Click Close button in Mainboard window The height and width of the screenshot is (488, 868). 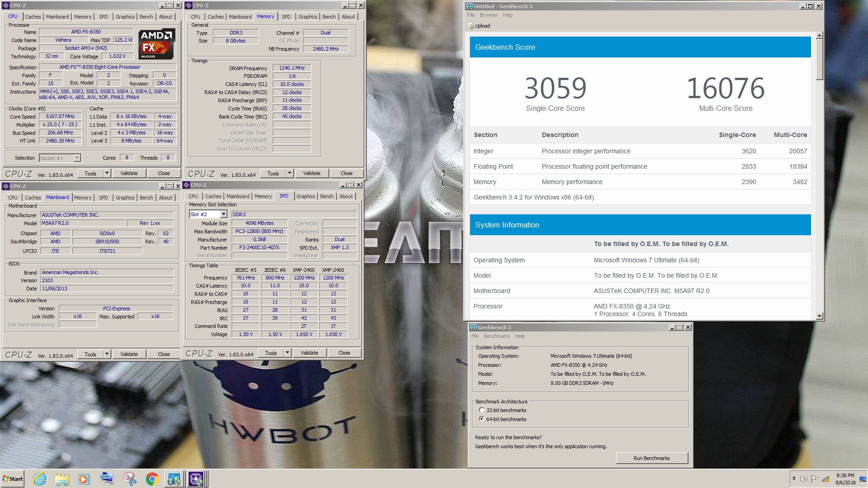point(164,354)
